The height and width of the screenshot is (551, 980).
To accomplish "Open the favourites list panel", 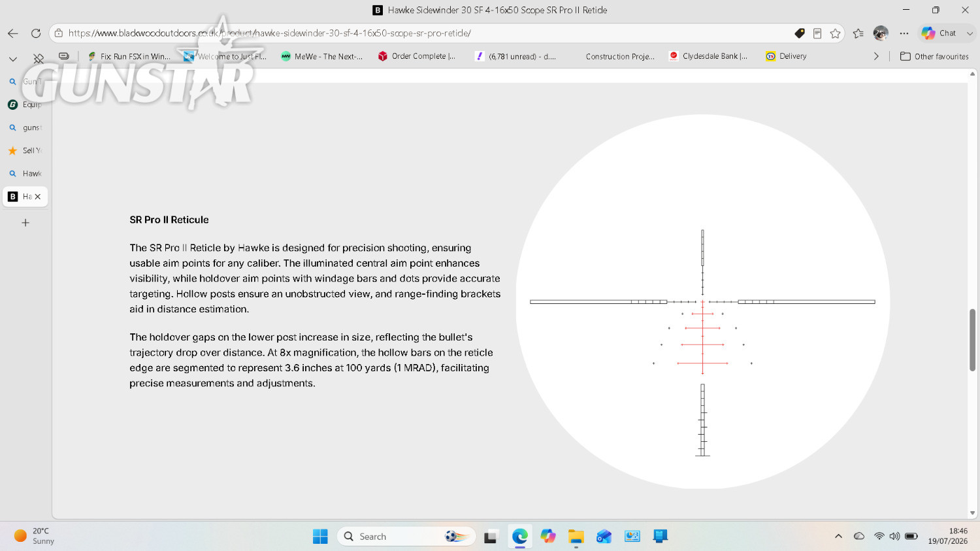I will click(858, 33).
